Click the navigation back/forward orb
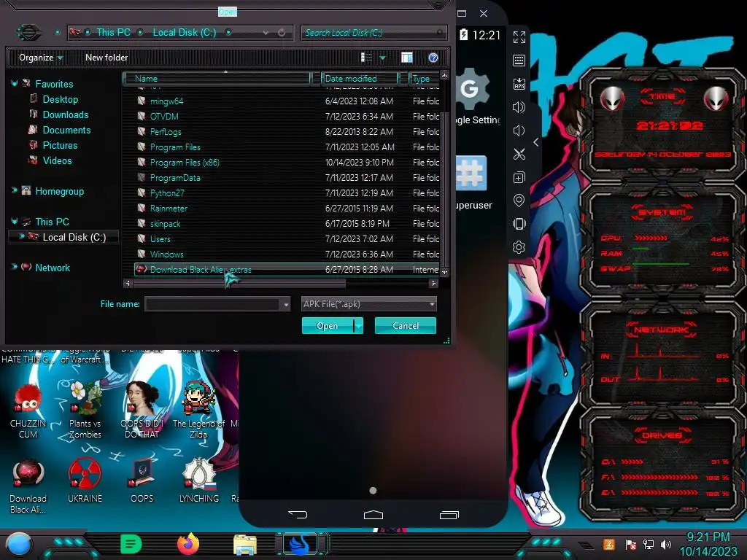 [28, 32]
